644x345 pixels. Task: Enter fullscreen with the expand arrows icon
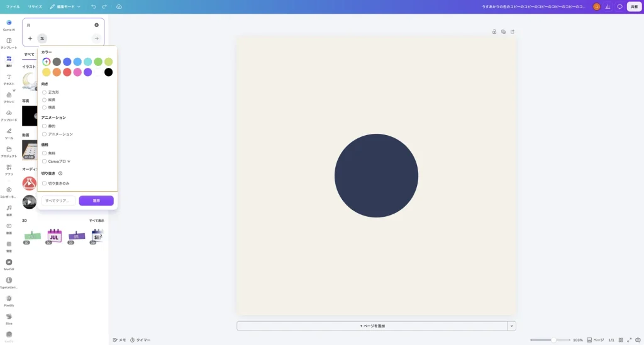pos(629,340)
